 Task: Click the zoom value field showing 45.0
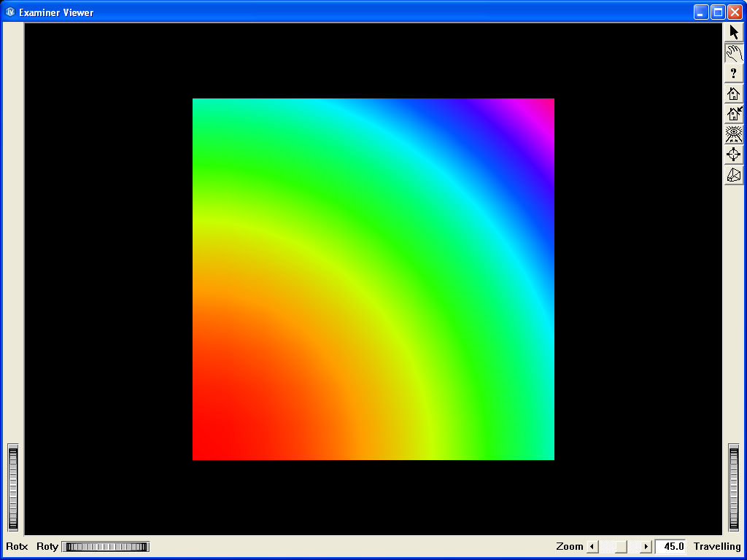coord(671,546)
